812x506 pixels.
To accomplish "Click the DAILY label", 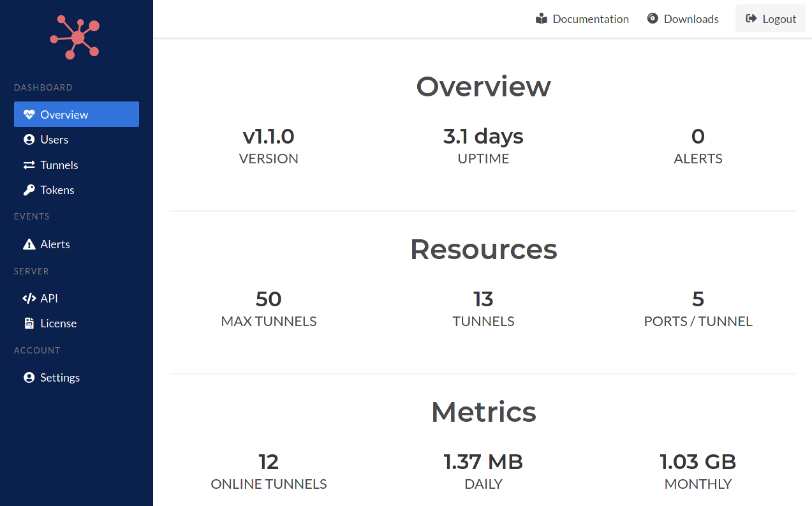I will pyautogui.click(x=484, y=484).
